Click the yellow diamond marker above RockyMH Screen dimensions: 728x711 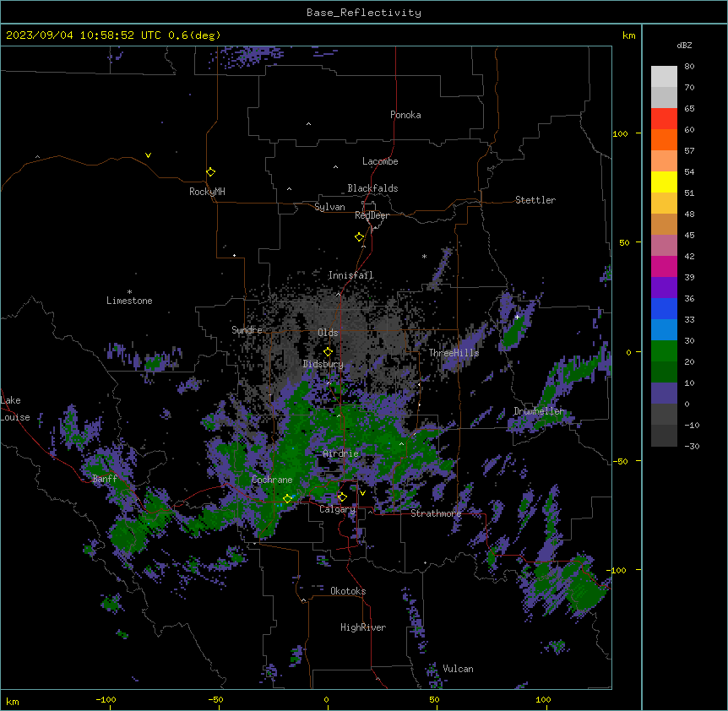click(210, 172)
